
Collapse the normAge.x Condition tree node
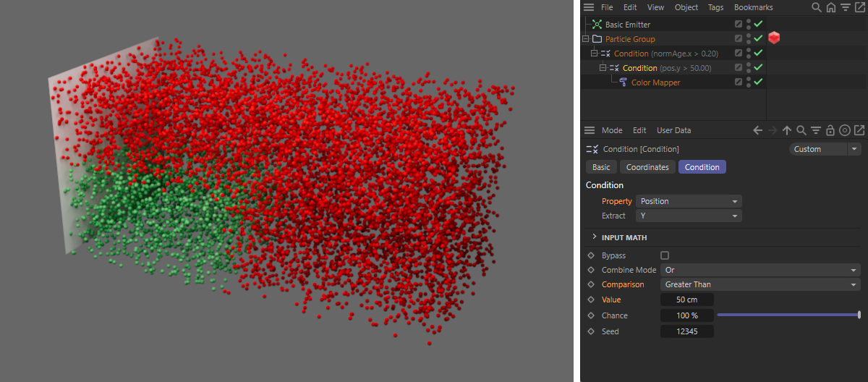594,54
